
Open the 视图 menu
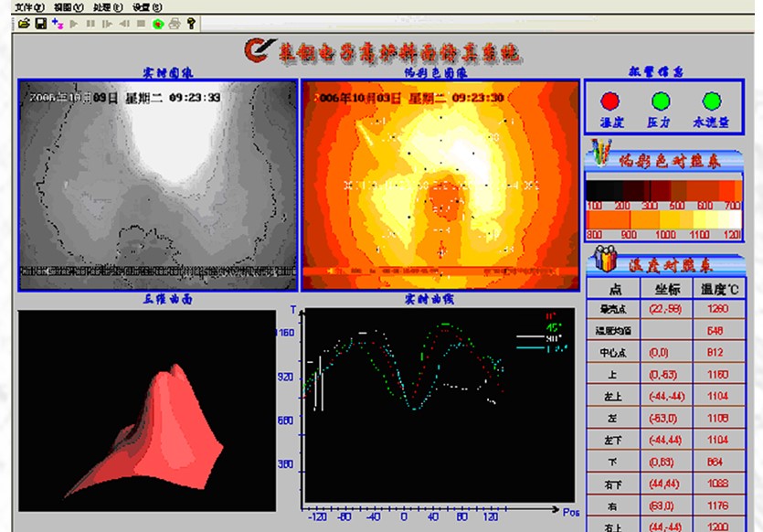point(69,6)
